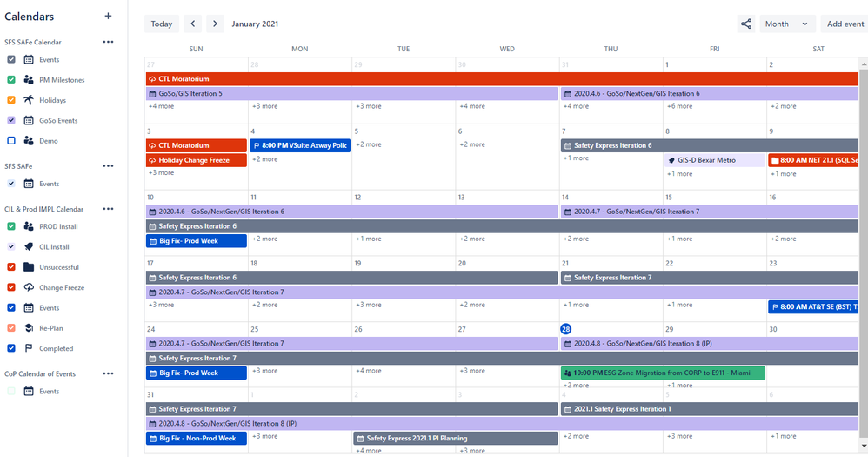This screenshot has height=457, width=868.
Task: Click the Unsuccessful folder icon
Action: [x=29, y=267]
